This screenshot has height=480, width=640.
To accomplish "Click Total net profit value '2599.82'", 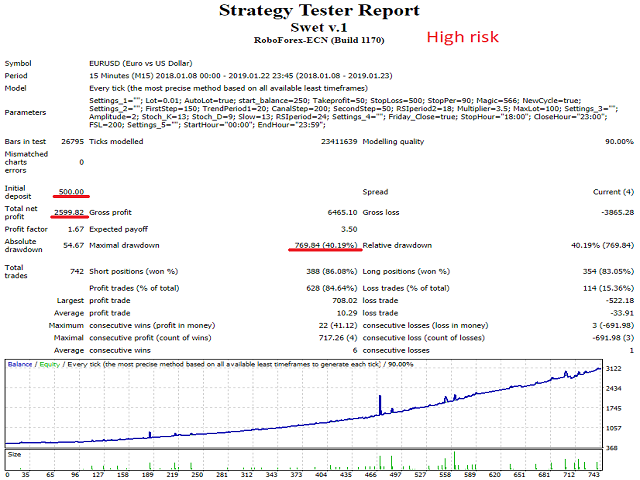I will pyautogui.click(x=69, y=213).
